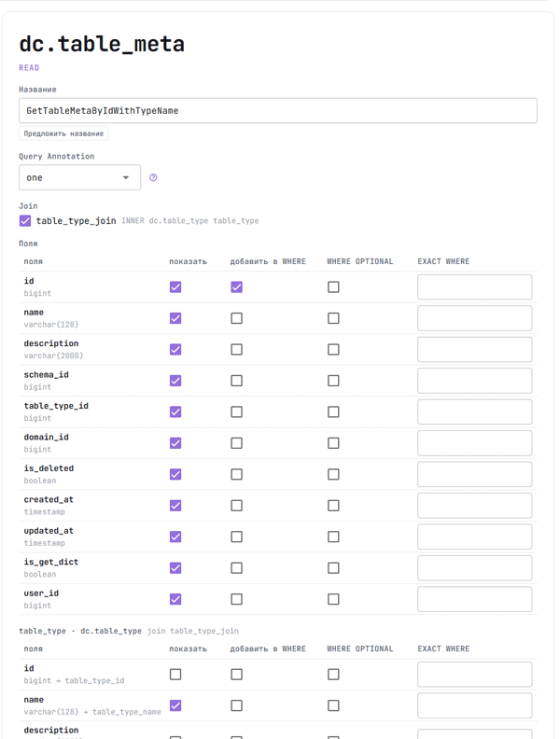
Task: Check добавить в WHERE for created_at
Action: point(237,505)
